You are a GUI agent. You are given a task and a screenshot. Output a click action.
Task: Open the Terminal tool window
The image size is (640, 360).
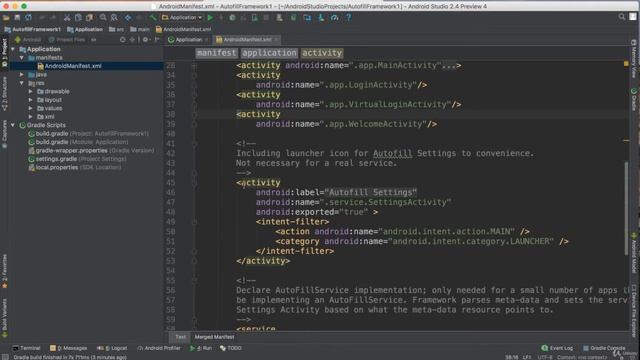(x=27, y=348)
